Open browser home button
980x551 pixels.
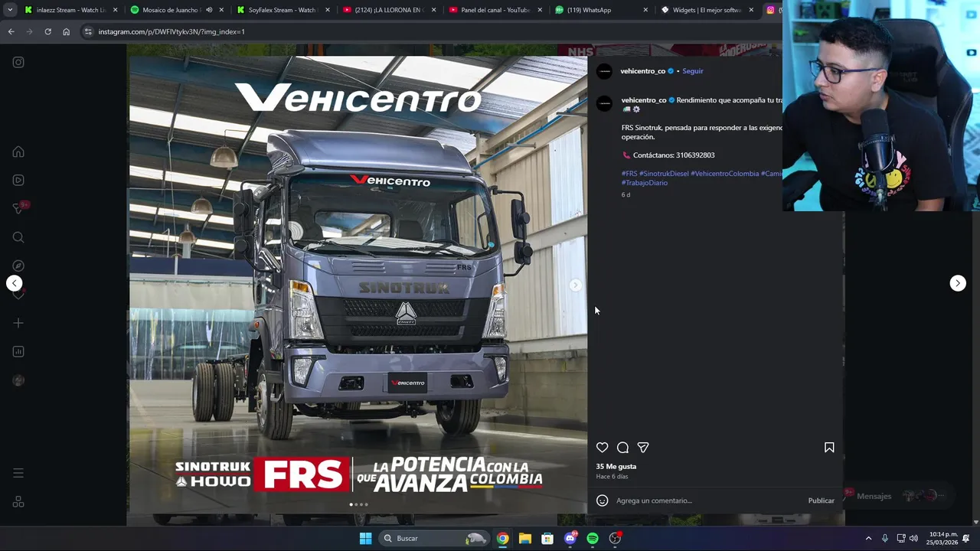[66, 31]
